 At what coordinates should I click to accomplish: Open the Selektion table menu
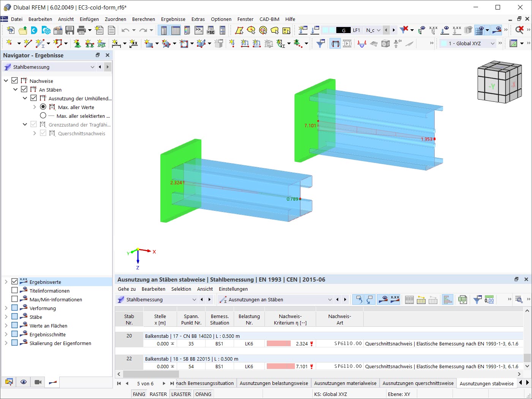[x=181, y=289]
